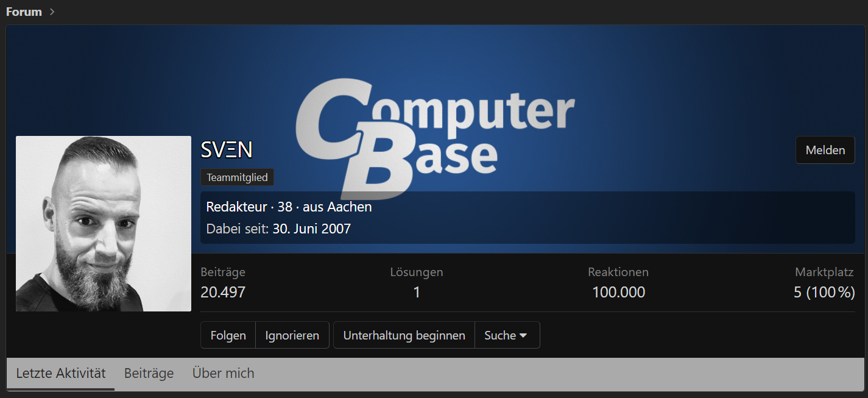Click the Melden report button
The image size is (868, 398).
(x=825, y=150)
